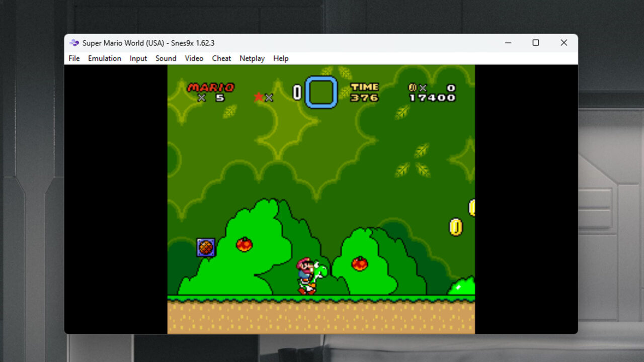This screenshot has height=362, width=644.
Task: Open the File menu
Action: (73, 58)
